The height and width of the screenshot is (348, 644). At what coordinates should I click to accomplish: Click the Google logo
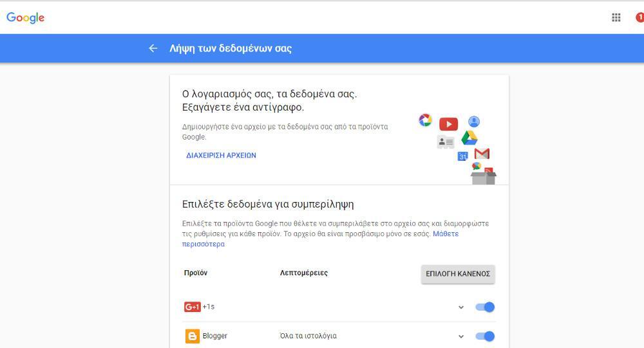pyautogui.click(x=26, y=18)
